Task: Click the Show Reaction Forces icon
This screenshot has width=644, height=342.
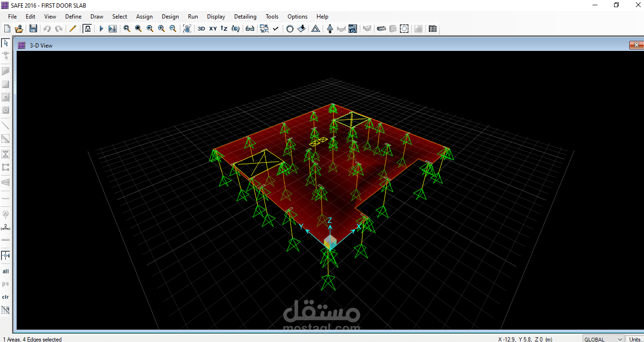Action: pos(330,29)
